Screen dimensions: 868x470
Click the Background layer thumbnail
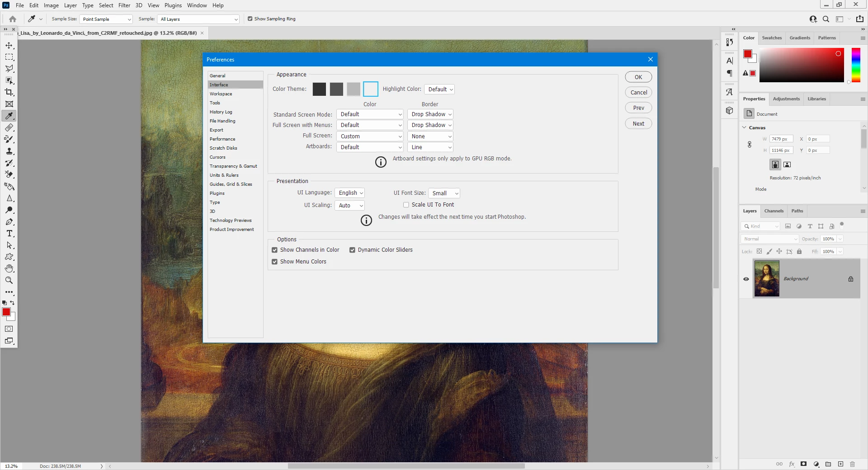[767, 279]
